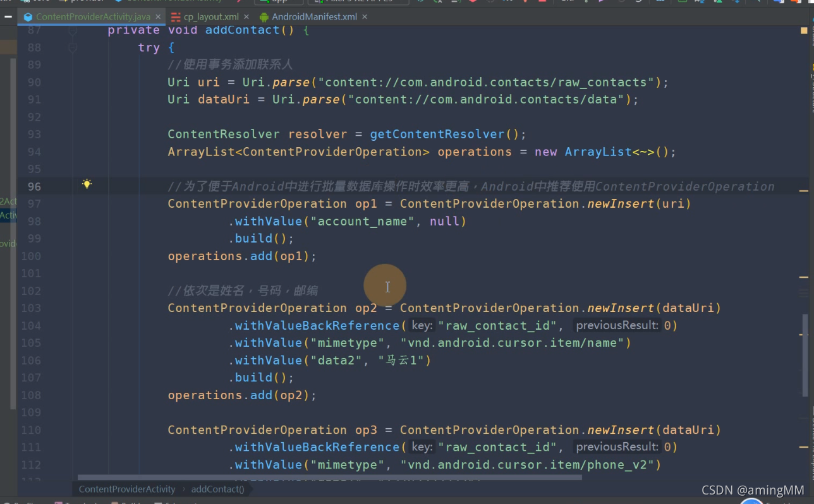Click .build() call on line 99
Screen dimensions: 814x504
point(261,239)
